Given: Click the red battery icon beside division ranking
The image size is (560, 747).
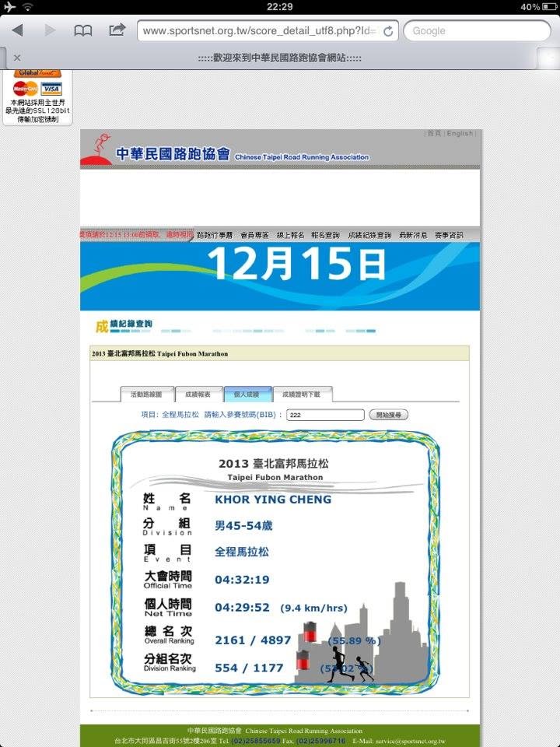Looking at the screenshot, I should pyautogui.click(x=303, y=659).
